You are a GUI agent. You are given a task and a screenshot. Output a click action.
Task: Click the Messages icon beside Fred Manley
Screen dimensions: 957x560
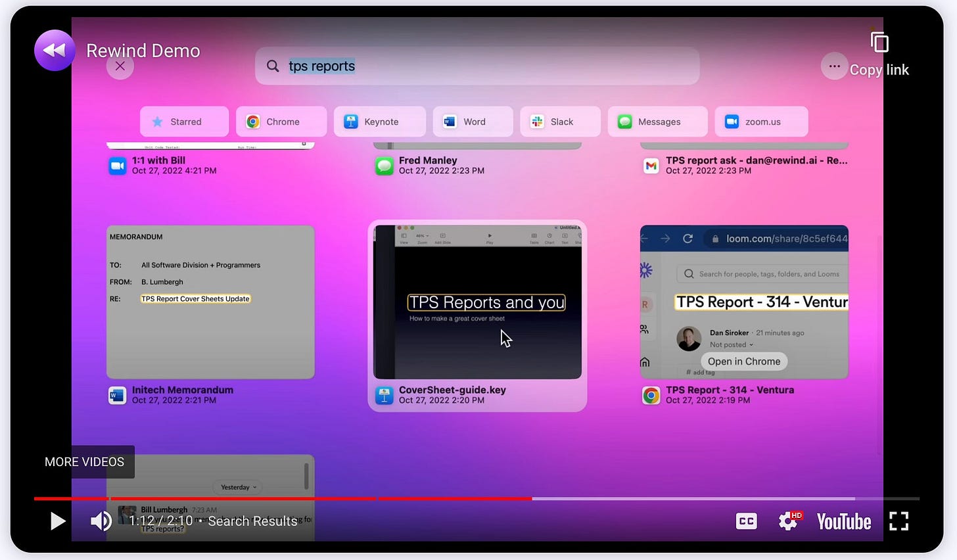(384, 166)
